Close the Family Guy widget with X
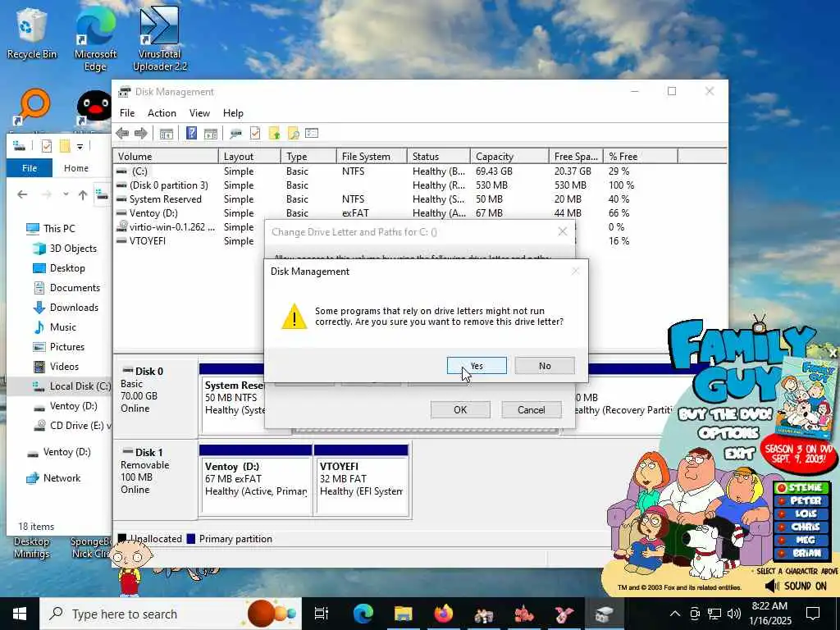 click(x=833, y=353)
